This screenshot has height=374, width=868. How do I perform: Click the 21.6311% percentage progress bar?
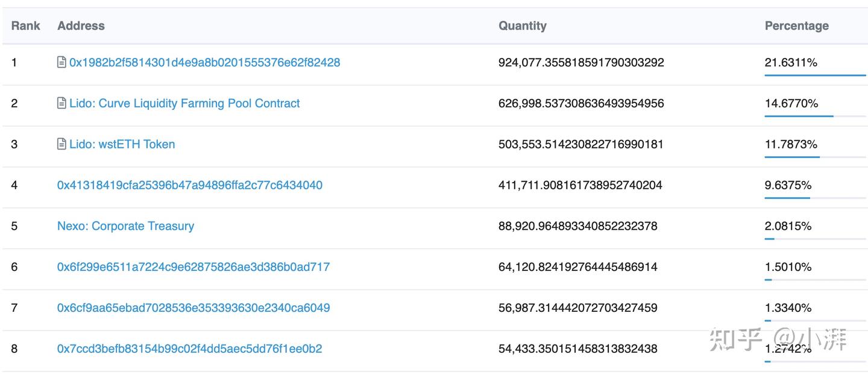814,75
